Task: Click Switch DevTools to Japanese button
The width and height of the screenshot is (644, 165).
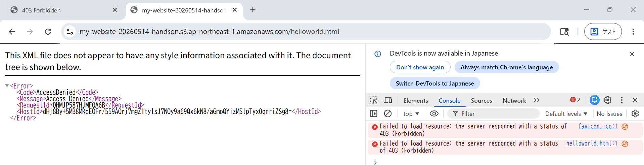Action: (435, 83)
